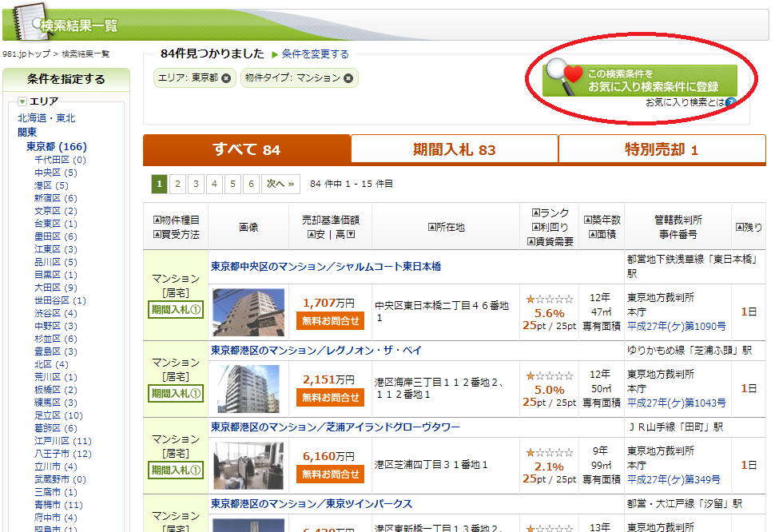The height and width of the screenshot is (532, 775).
Task: Sort price ascending with 安 arrow
Action: pos(312,234)
